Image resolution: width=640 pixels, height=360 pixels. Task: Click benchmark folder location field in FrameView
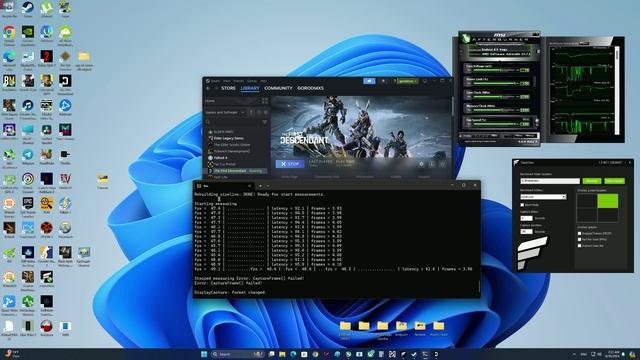[x=550, y=181]
